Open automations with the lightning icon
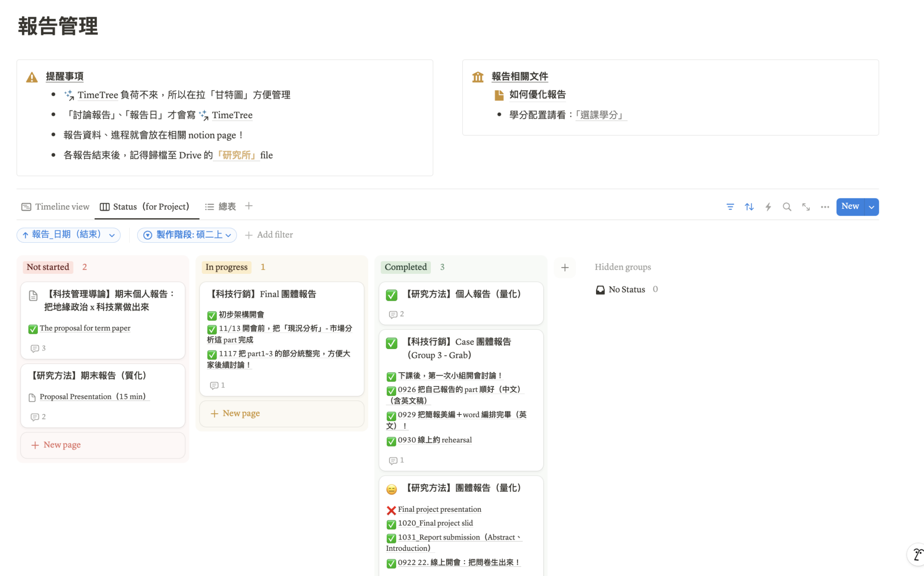 pyautogui.click(x=768, y=207)
